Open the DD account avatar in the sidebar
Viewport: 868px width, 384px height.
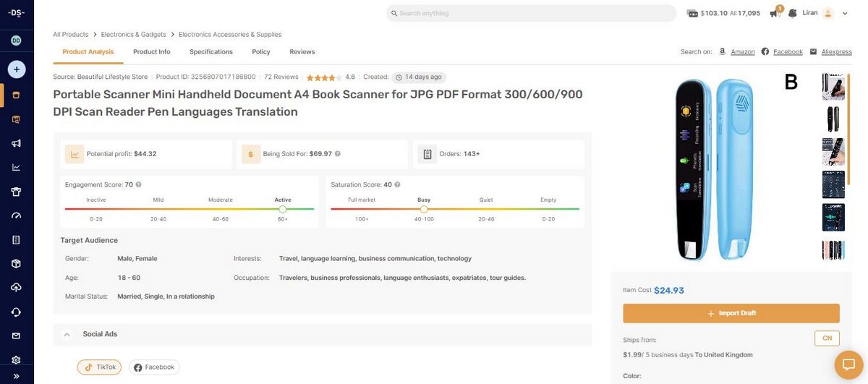pyautogui.click(x=16, y=40)
